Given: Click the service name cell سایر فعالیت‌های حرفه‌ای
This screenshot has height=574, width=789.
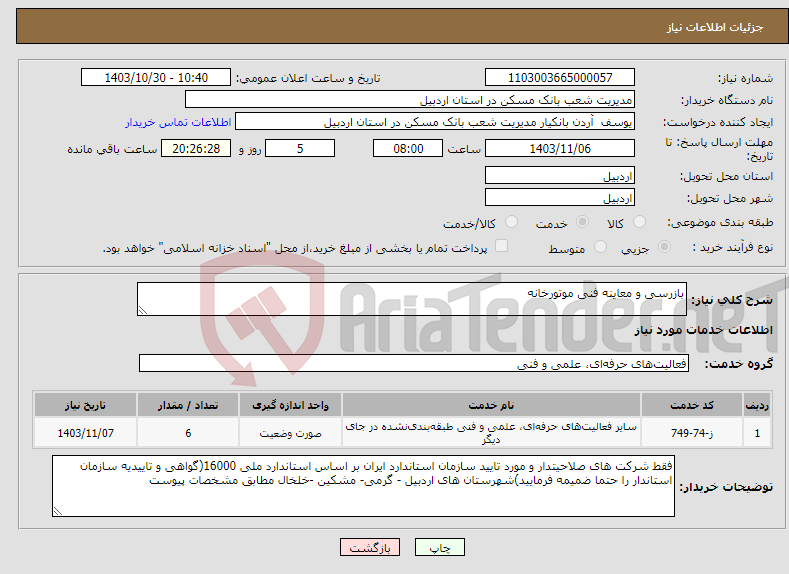Looking at the screenshot, I should (x=491, y=433).
